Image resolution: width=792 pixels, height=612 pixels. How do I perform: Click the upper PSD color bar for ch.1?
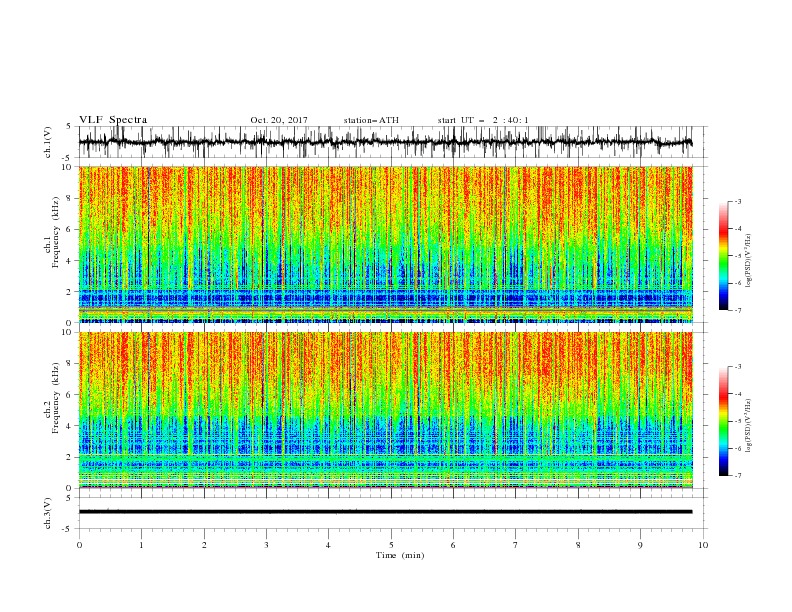coord(723,256)
